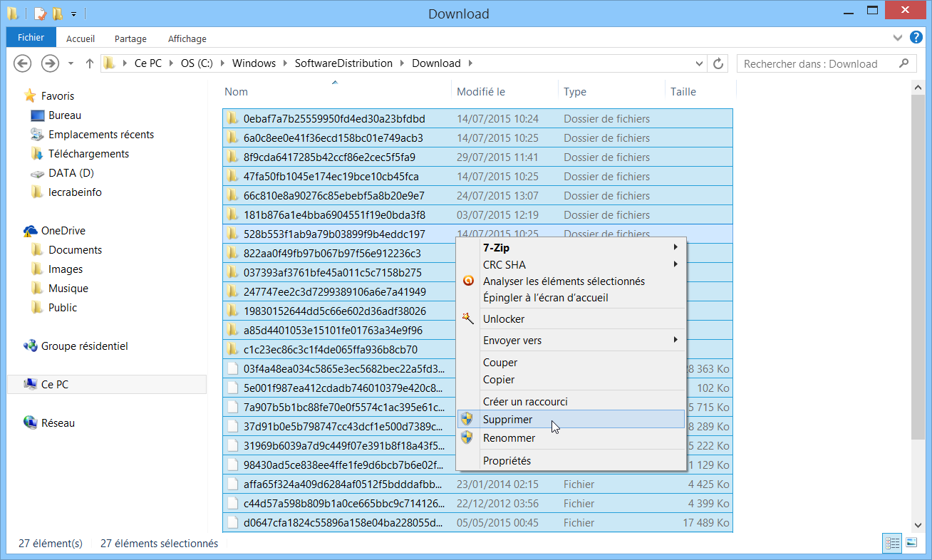932x560 pixels.
Task: Click in Rechercher dans Download search box
Action: pos(819,63)
